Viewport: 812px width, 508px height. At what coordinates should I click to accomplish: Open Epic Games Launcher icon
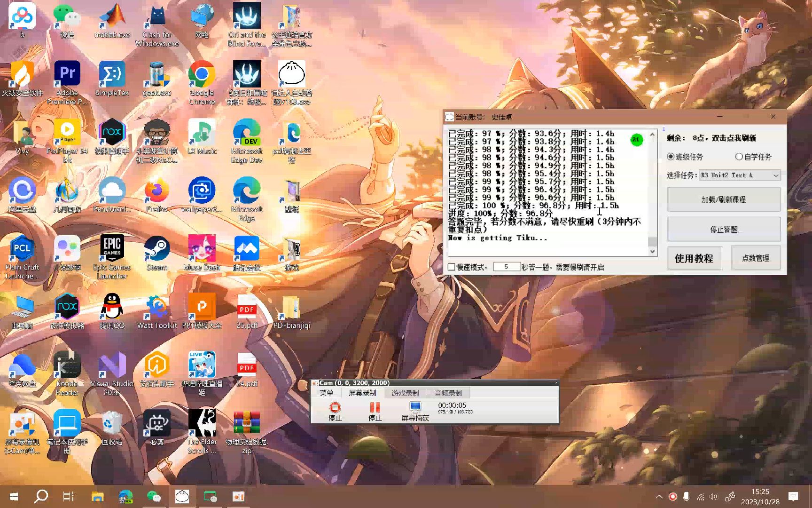112,257
